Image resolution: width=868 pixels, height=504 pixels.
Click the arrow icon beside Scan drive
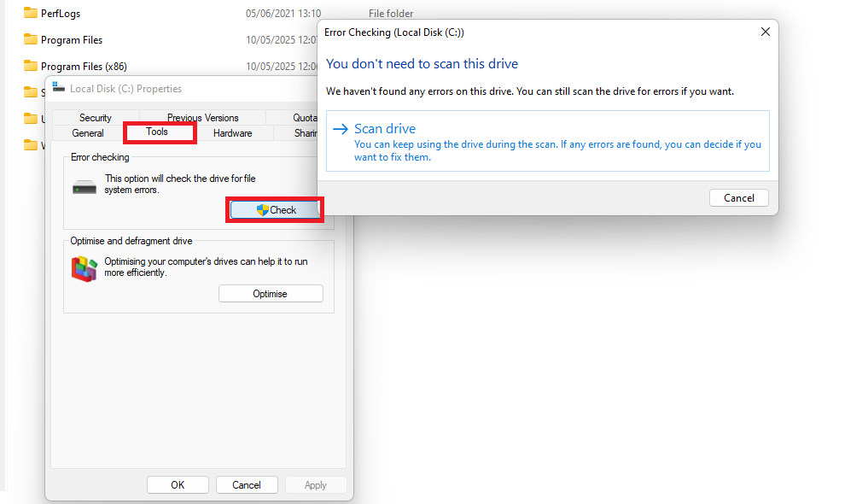pyautogui.click(x=341, y=128)
